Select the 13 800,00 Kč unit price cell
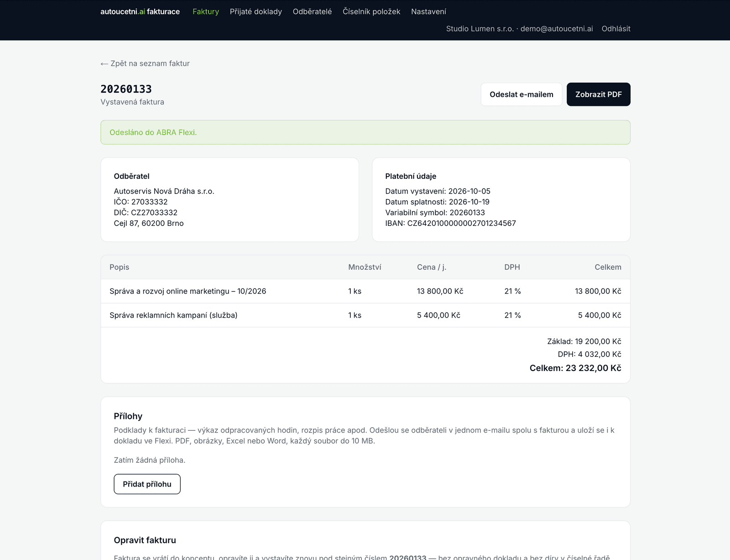 point(440,291)
